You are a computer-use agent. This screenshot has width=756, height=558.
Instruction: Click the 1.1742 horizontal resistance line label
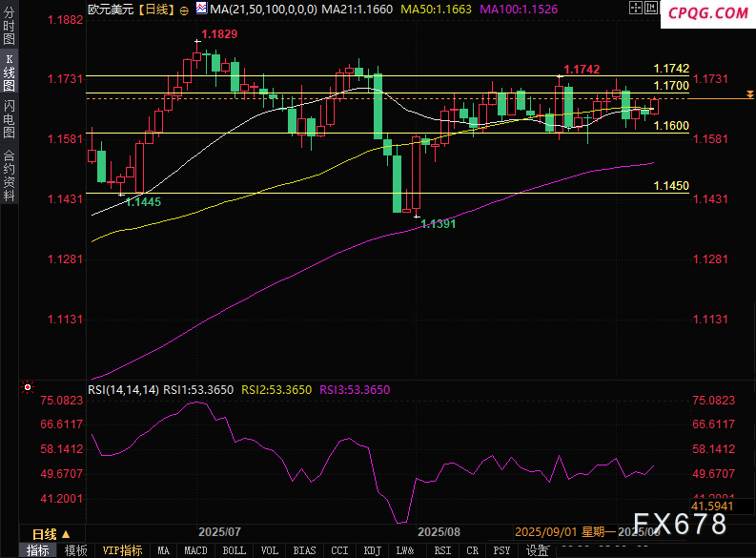pos(670,69)
